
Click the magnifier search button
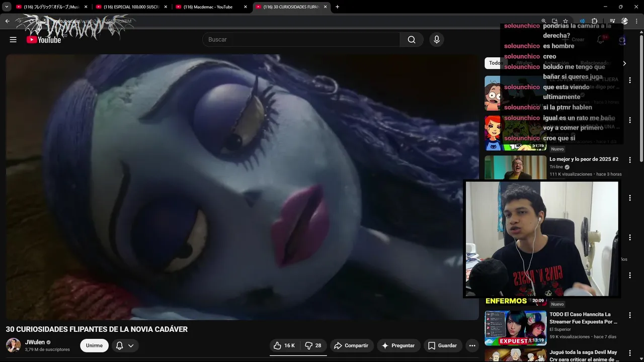(x=412, y=40)
